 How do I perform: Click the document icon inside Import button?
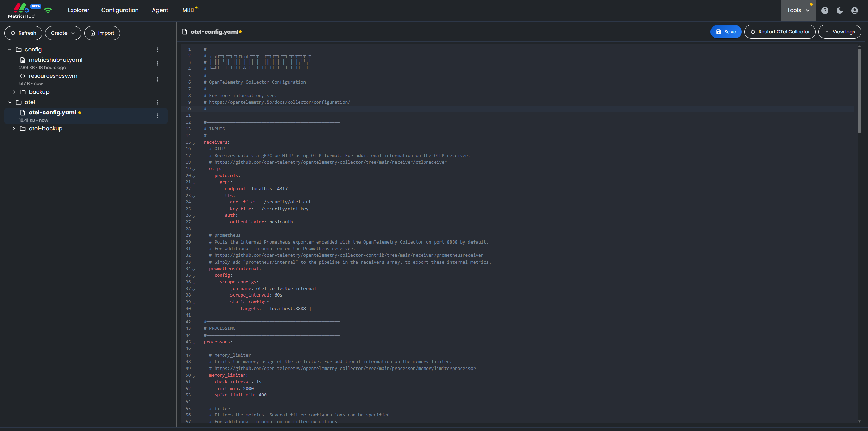coord(92,33)
